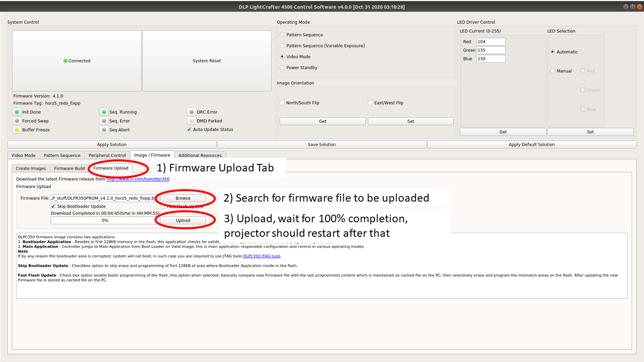Switch to the Create Images sub-tab
Viewport: 644px width, 362px height.
[31, 168]
